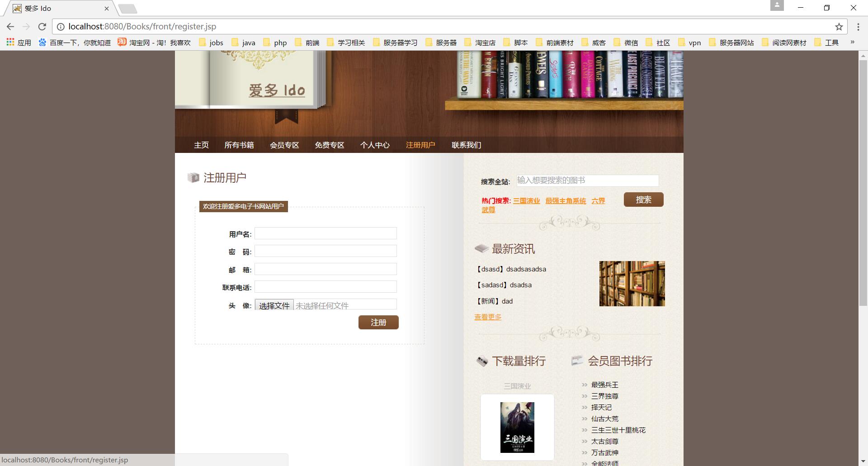868x466 pixels.
Task: Open the 威客 bookmark folder
Action: (x=594, y=43)
